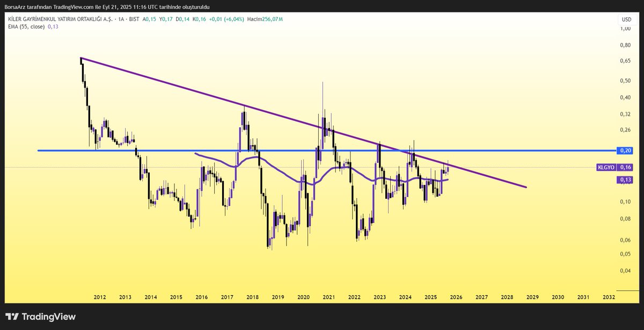
Task: Select the blue 0,20 price level tag
Action: (626, 150)
